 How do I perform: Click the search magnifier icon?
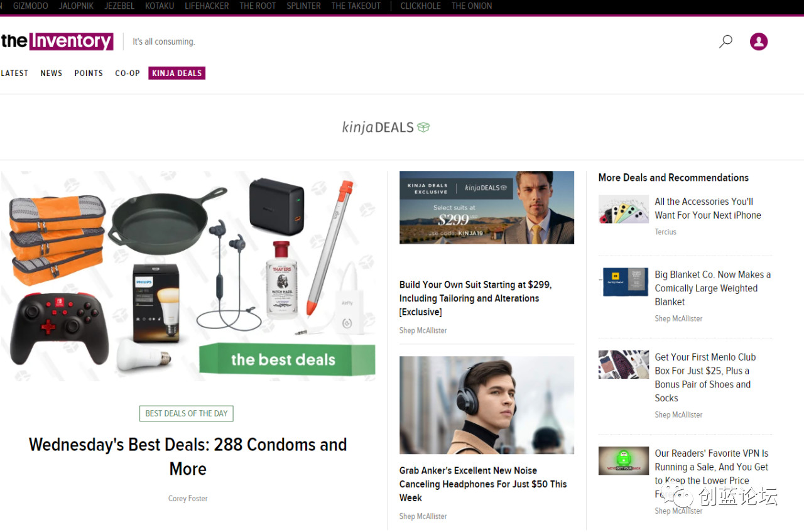725,42
